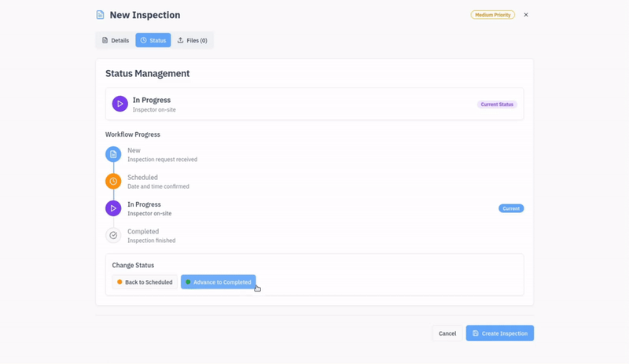Click the Current Status purple badge
The height and width of the screenshot is (364, 629).
497,105
